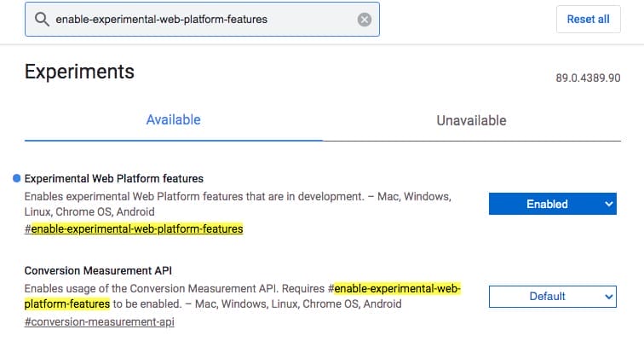Click the Experiments page heading

point(79,72)
